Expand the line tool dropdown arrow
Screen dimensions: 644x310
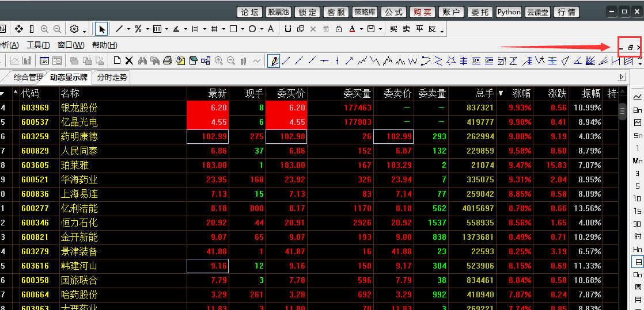coord(128,29)
